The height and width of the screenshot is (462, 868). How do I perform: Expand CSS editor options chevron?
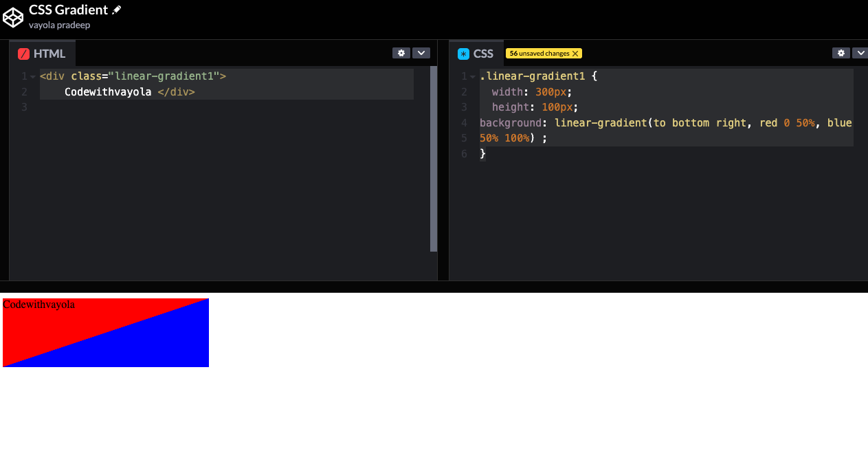click(x=860, y=53)
